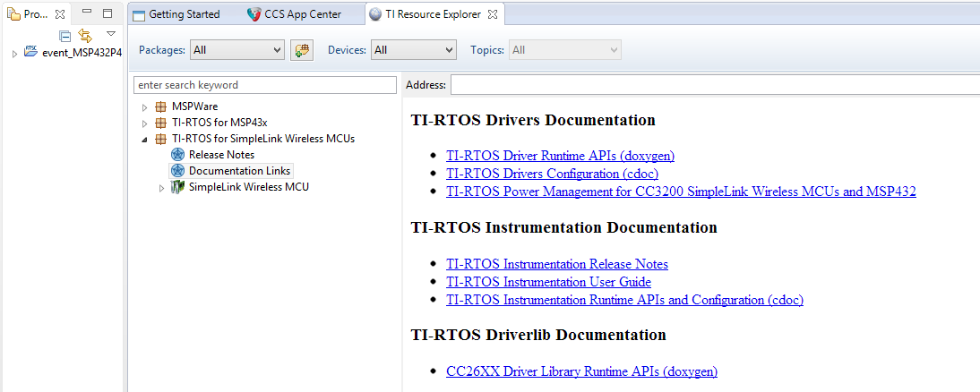Open TI-RTOS Power Management for CC3200 link
This screenshot has height=392, width=980.
pos(681,192)
